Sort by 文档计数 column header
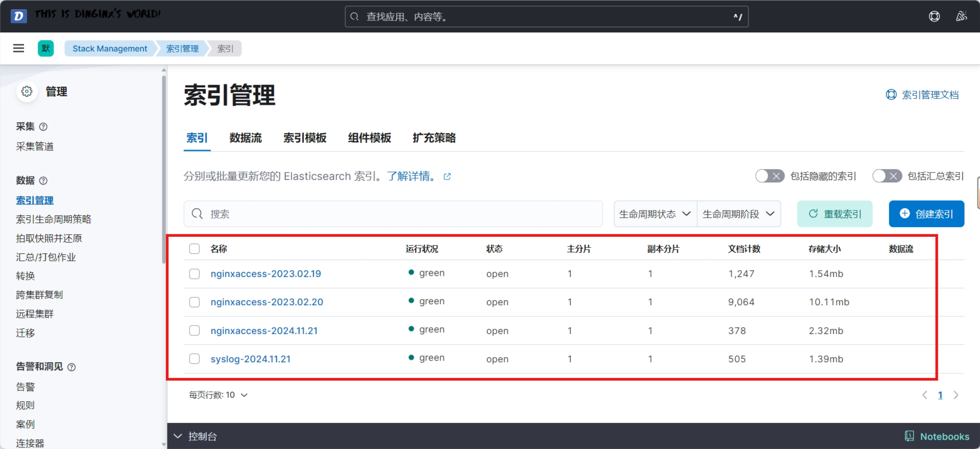980x449 pixels. point(744,249)
